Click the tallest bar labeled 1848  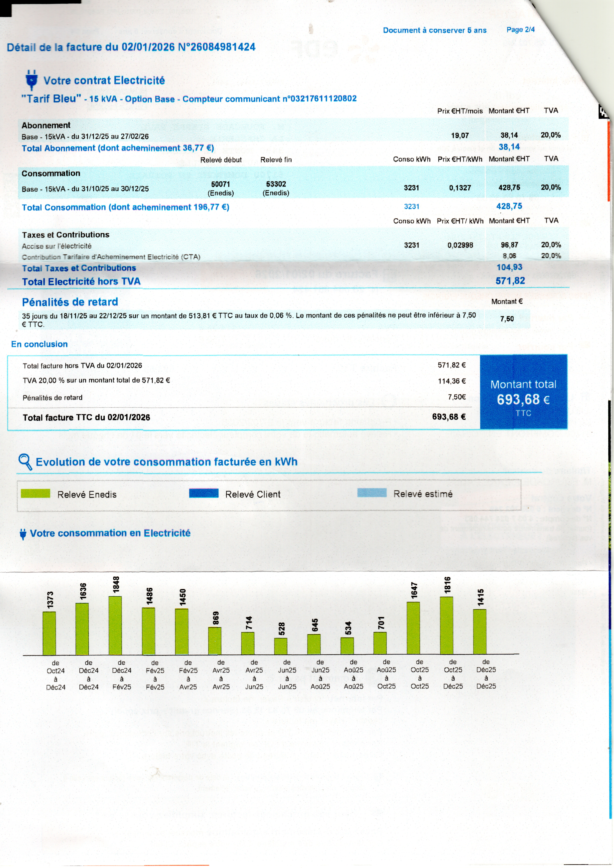pos(115,626)
